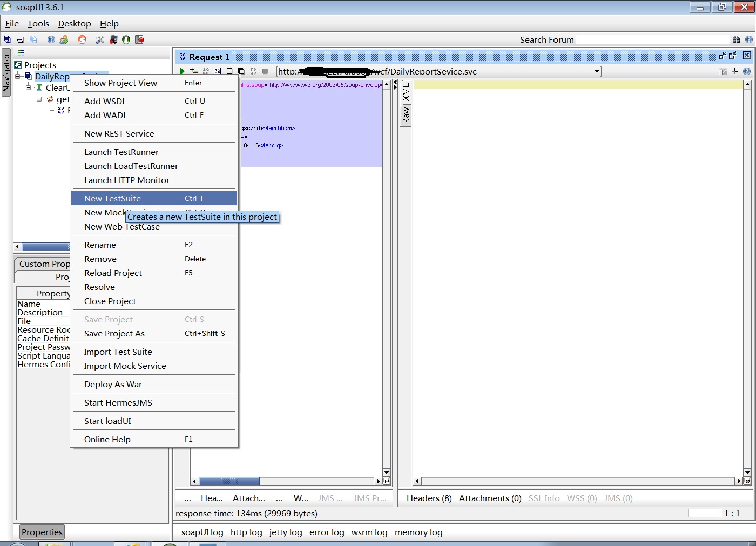This screenshot has height=546, width=756.
Task: Close the Request 1 panel
Action: pyautogui.click(x=747, y=55)
